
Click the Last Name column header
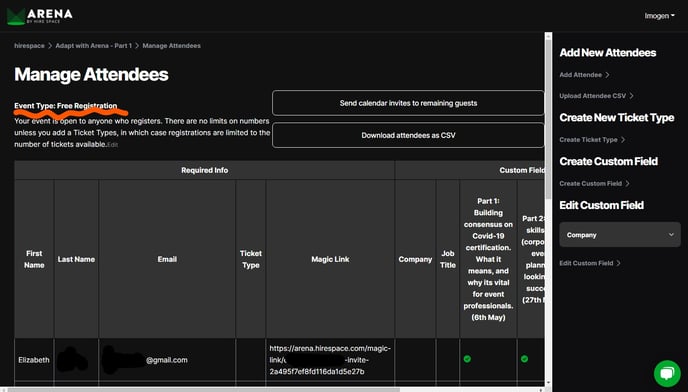[x=76, y=259]
